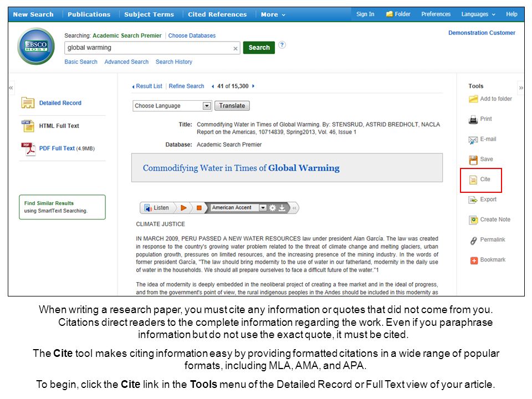Collapse the left panel with chevrons
Screen dimensions: 532x399
click(x=11, y=88)
